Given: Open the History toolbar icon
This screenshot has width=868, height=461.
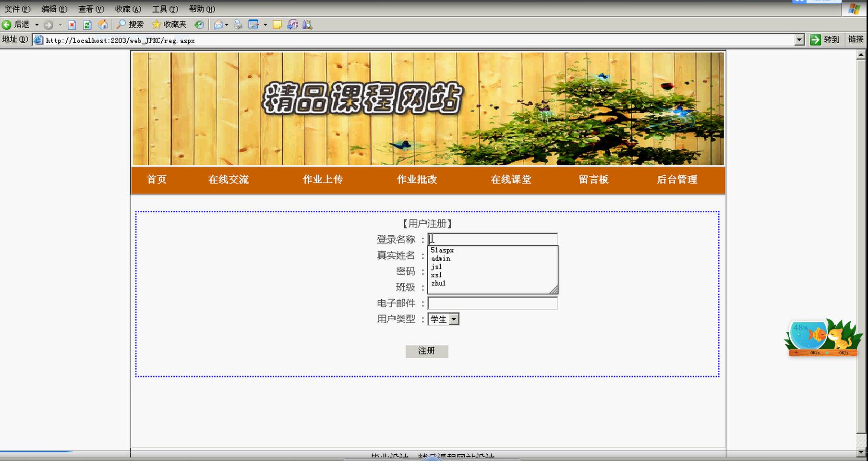Looking at the screenshot, I should (199, 24).
